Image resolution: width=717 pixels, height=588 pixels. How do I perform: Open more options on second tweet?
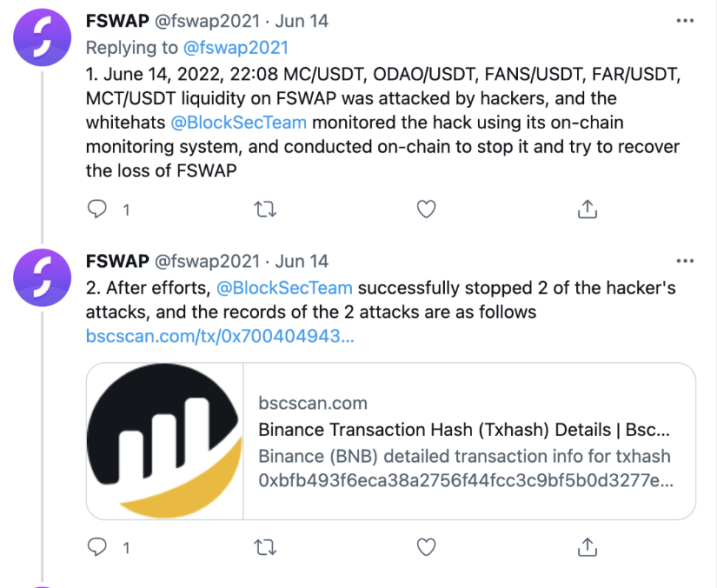pyautogui.click(x=685, y=261)
